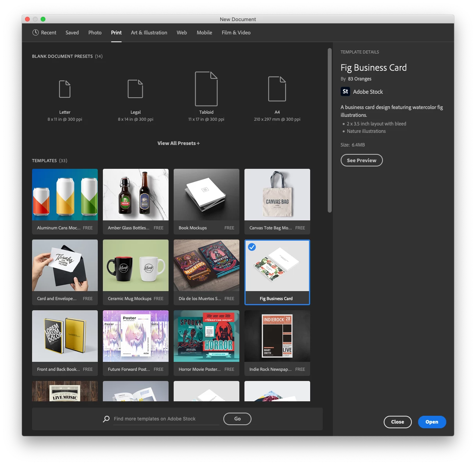The image size is (476, 465).
Task: Open the Film & Video tab
Action: 236,32
